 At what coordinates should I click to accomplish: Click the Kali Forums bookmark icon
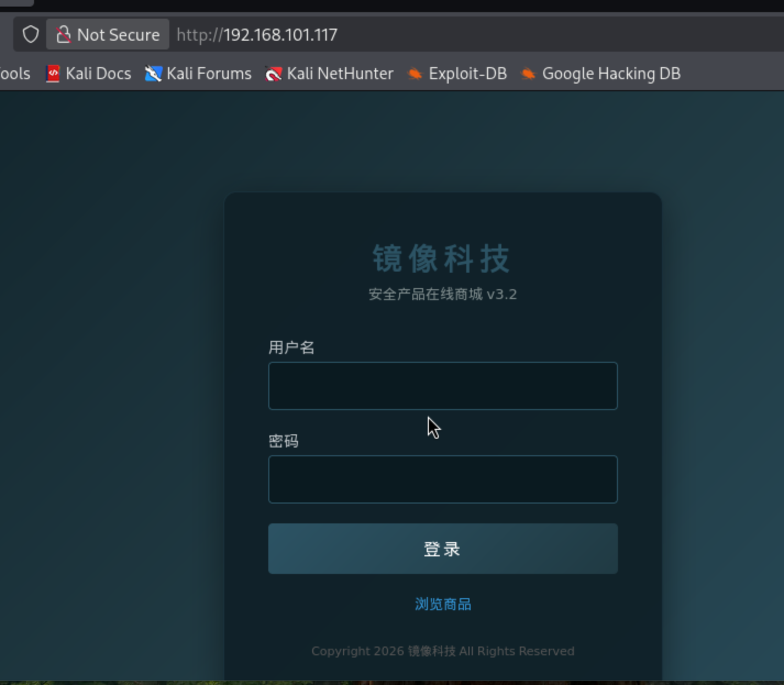153,74
